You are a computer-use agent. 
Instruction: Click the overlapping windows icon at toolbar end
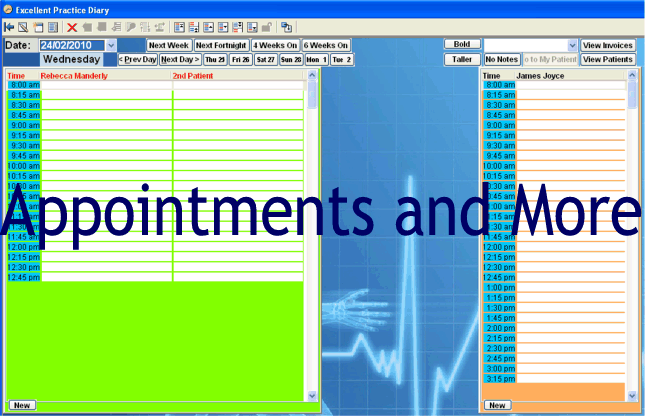click(287, 27)
